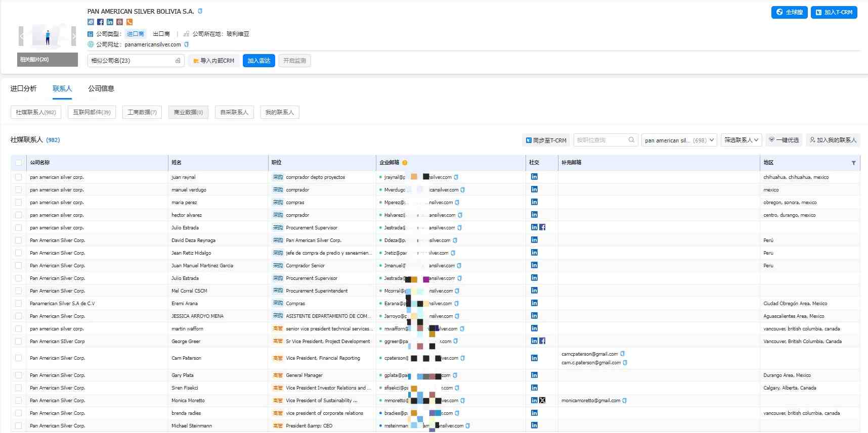
Task: Open the company Facebook icon in header
Action: pyautogui.click(x=100, y=22)
